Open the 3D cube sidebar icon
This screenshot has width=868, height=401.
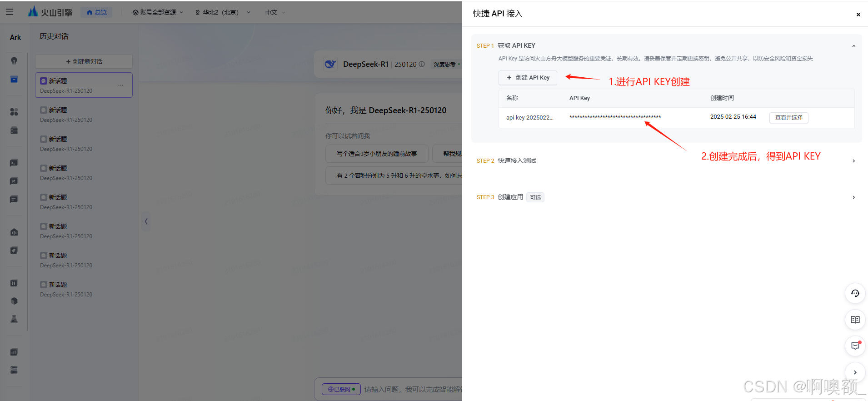[x=14, y=301]
